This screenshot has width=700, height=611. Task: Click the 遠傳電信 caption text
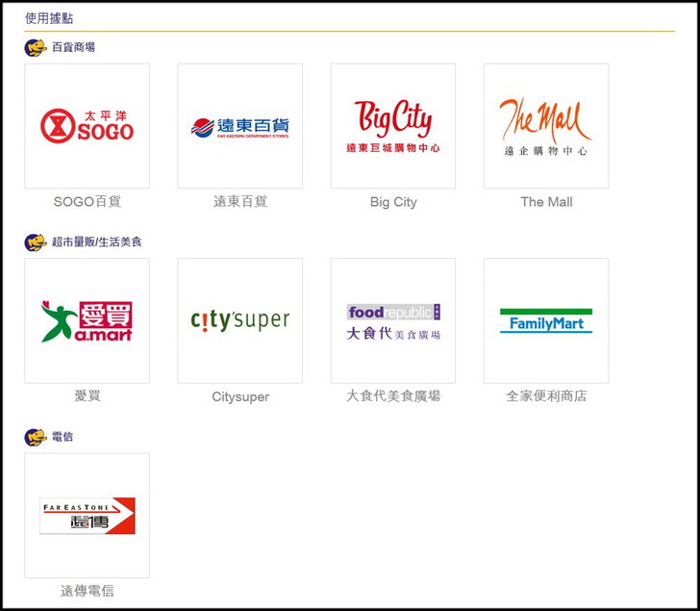point(87,591)
